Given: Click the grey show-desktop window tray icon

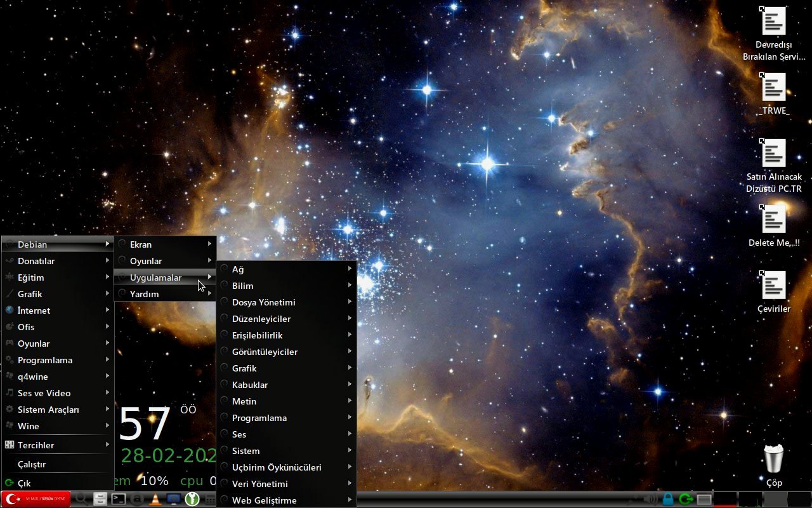Looking at the screenshot, I should tap(704, 499).
